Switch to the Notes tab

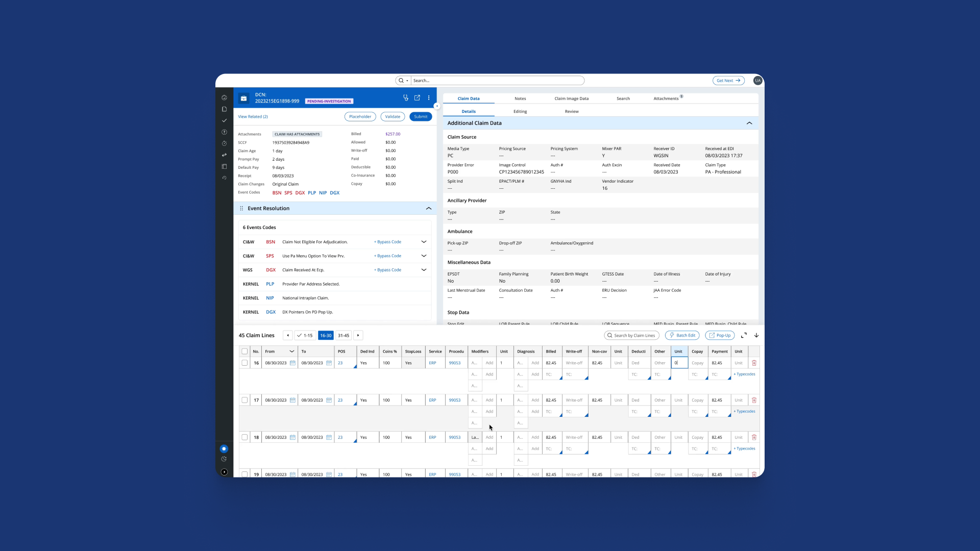pyautogui.click(x=520, y=98)
